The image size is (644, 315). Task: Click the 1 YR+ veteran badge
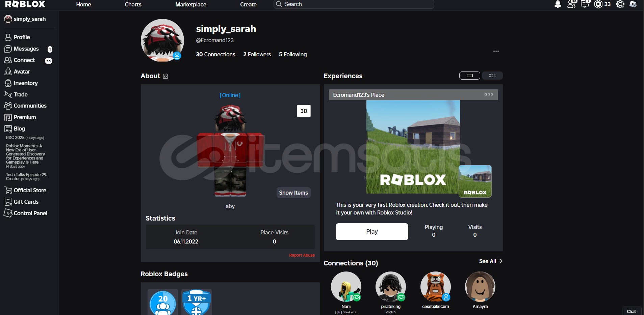tap(197, 302)
